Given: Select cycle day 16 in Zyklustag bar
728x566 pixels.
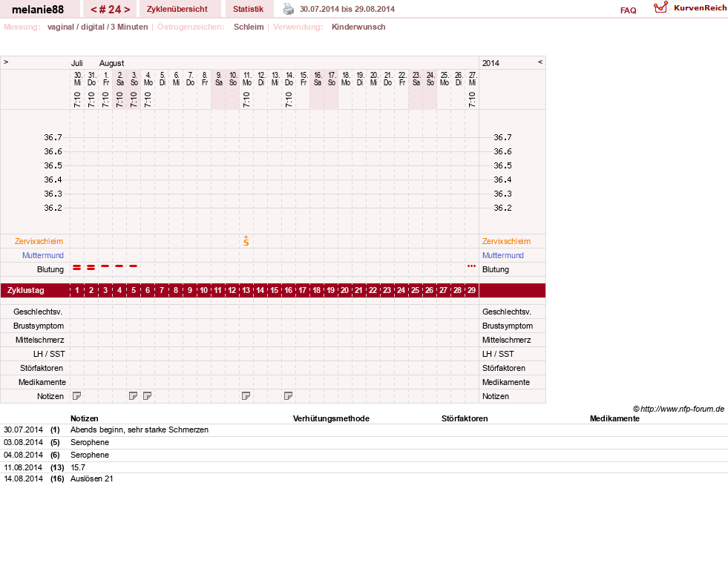Looking at the screenshot, I should [x=289, y=291].
